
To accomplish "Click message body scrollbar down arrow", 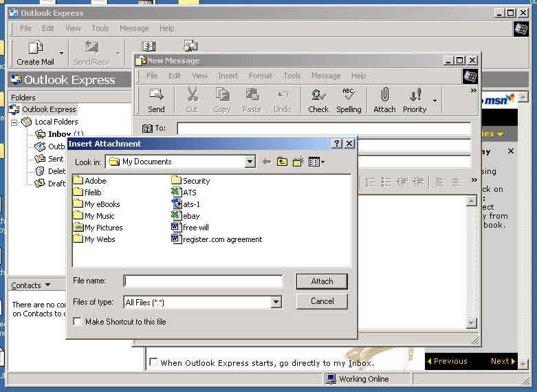I will click(471, 323).
